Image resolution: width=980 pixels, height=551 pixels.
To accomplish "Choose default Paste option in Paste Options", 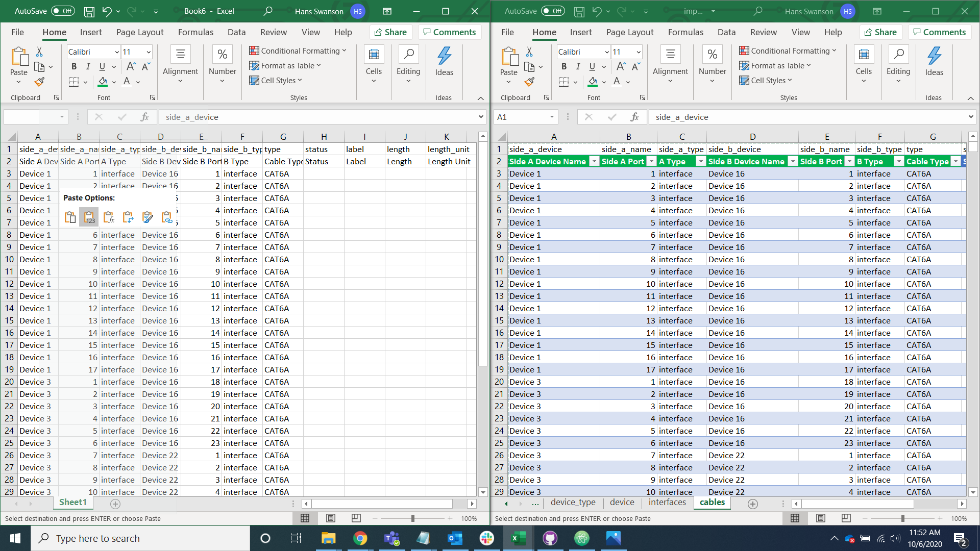I will click(x=70, y=217).
